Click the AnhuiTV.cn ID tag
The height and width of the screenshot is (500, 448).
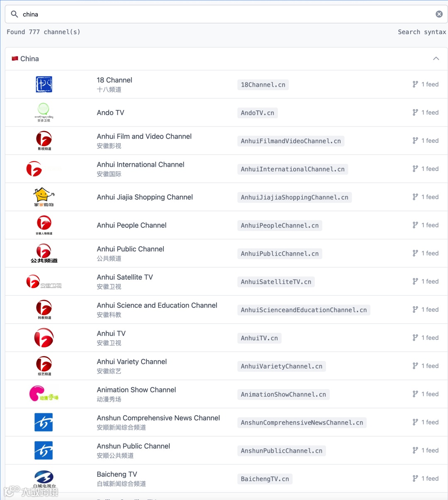pyautogui.click(x=260, y=338)
